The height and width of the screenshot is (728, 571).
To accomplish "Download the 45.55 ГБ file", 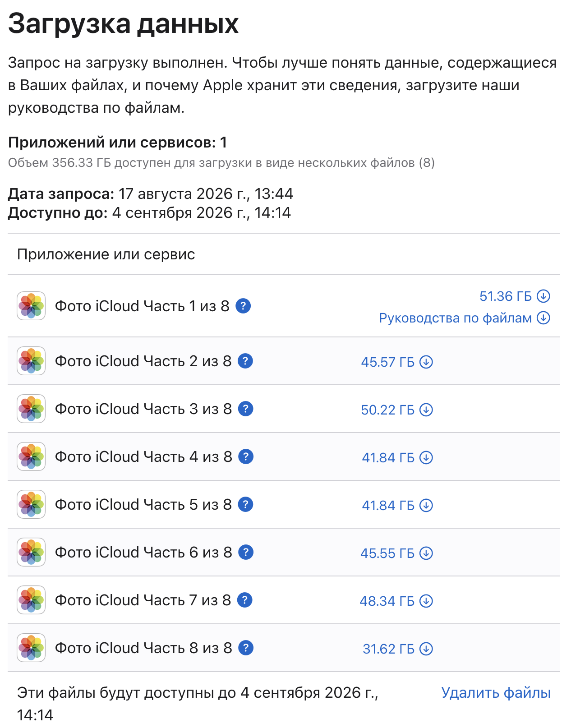I will click(x=396, y=553).
